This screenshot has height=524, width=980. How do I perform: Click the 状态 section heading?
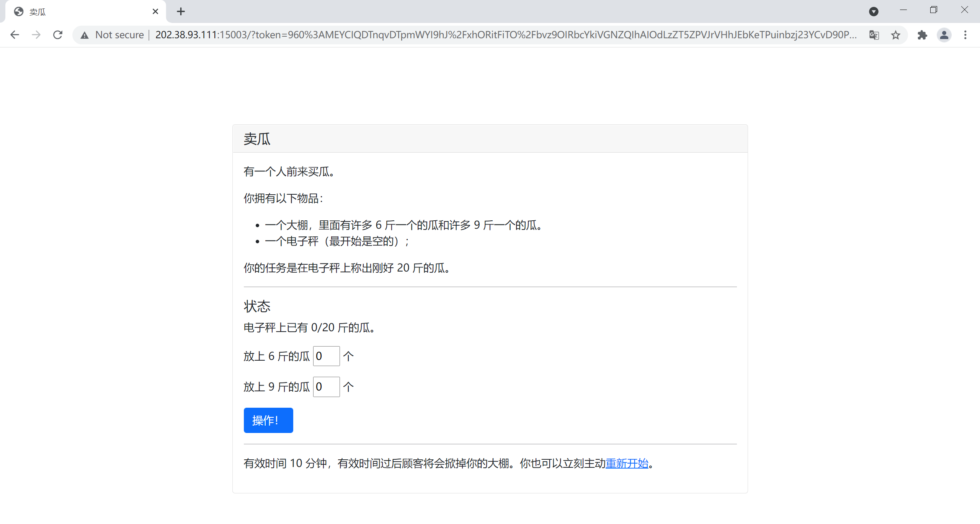[x=257, y=306]
